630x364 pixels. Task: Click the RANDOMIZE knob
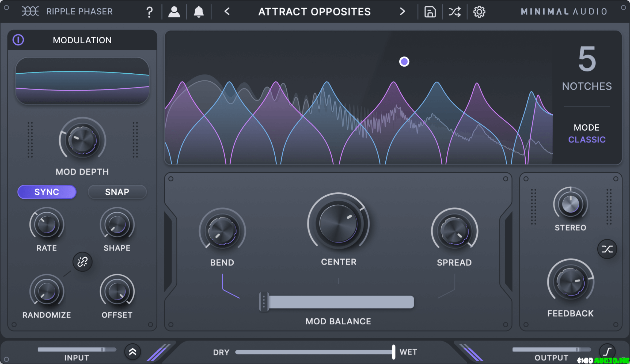47,291
